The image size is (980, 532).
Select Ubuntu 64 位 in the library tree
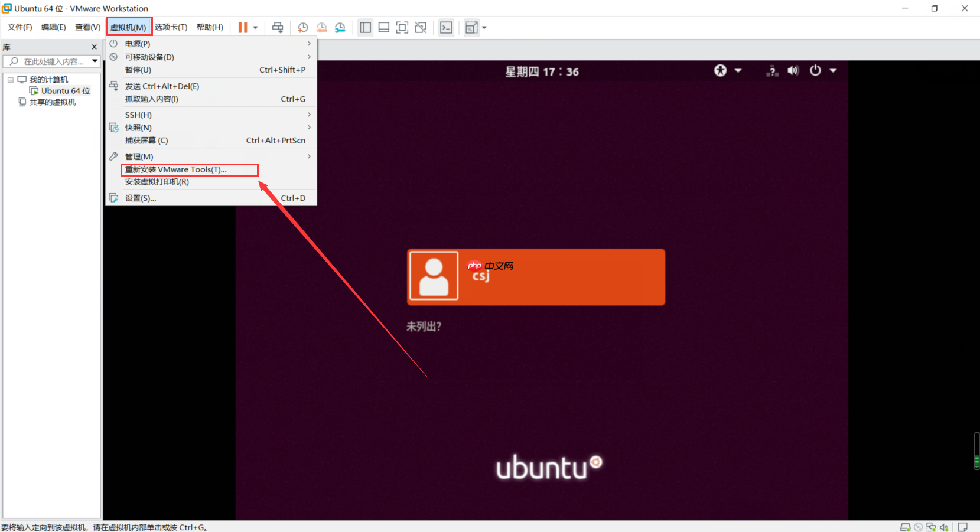coord(64,90)
